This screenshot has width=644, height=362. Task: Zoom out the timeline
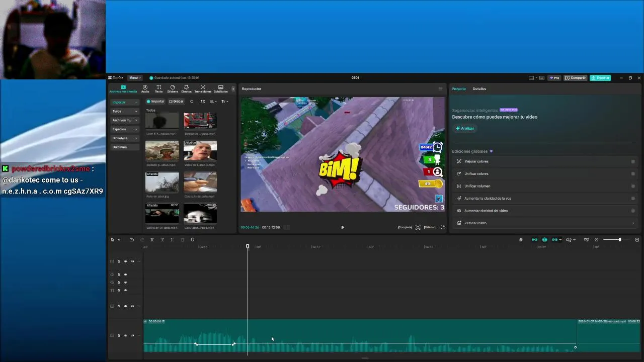[597, 240]
